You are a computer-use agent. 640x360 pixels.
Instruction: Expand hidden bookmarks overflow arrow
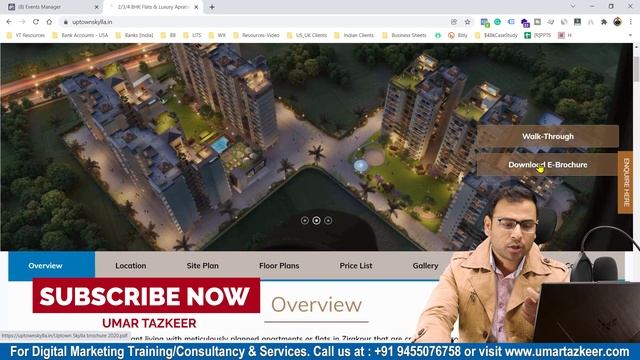631,36
